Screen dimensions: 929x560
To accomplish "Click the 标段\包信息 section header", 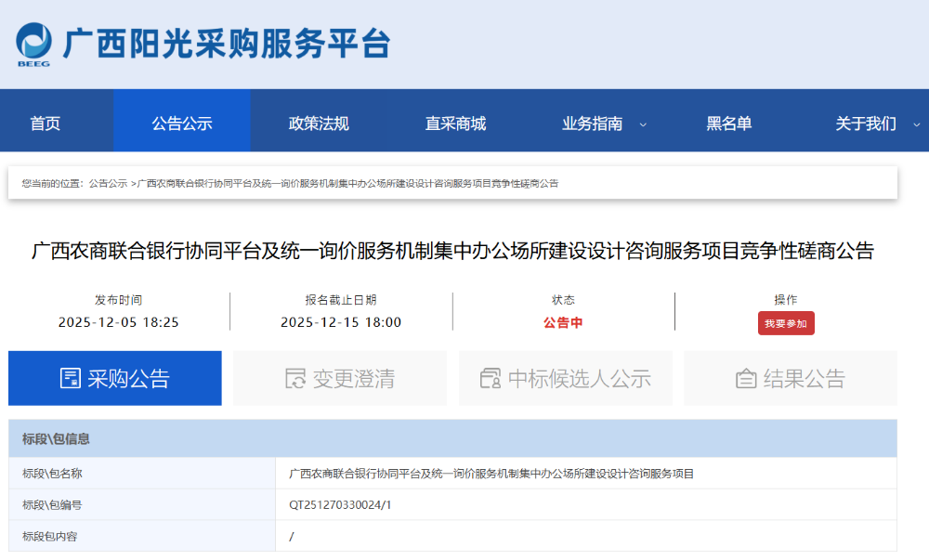I will tap(56, 438).
